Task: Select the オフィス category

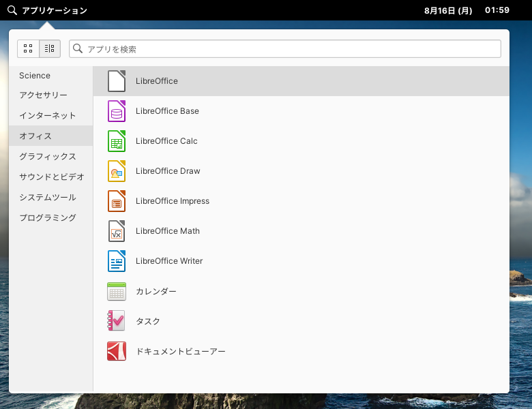Action: [x=51, y=136]
